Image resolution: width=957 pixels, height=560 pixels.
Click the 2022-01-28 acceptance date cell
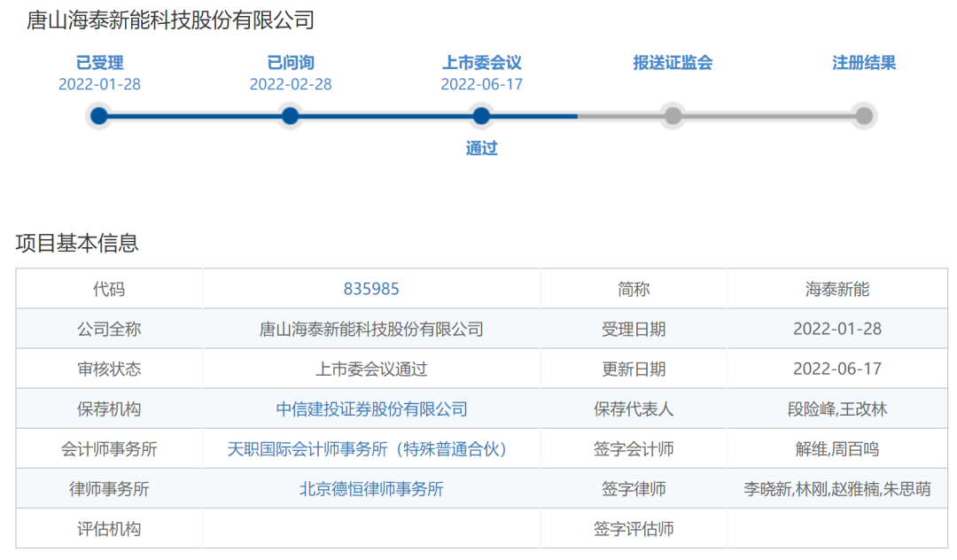(x=837, y=329)
